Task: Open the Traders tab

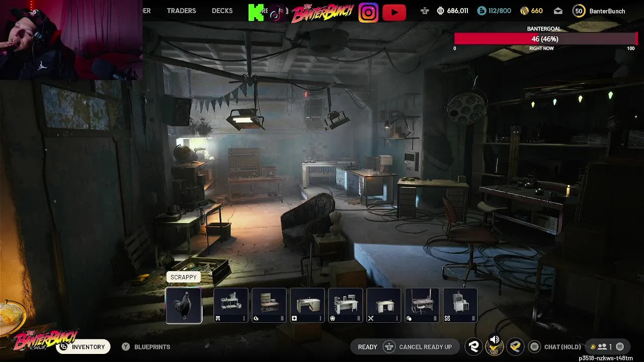Action: pyautogui.click(x=181, y=11)
